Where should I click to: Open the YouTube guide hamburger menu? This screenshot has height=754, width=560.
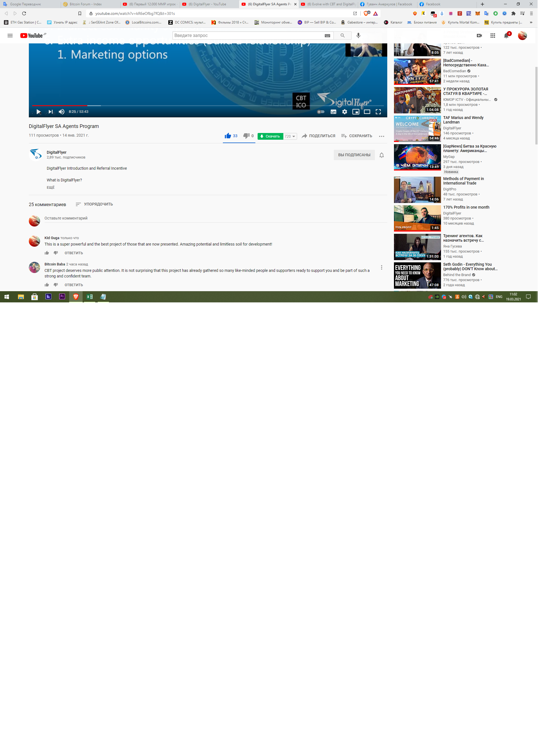pyautogui.click(x=10, y=36)
